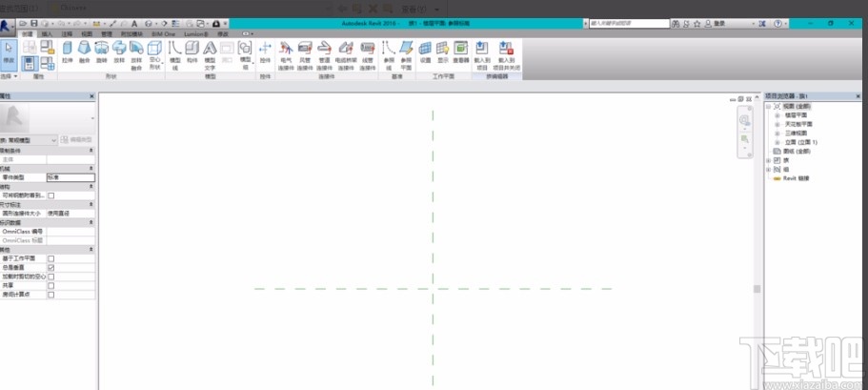Click the Pipe Connector (管道连接件) tool
Image resolution: width=868 pixels, height=390 pixels.
324,55
